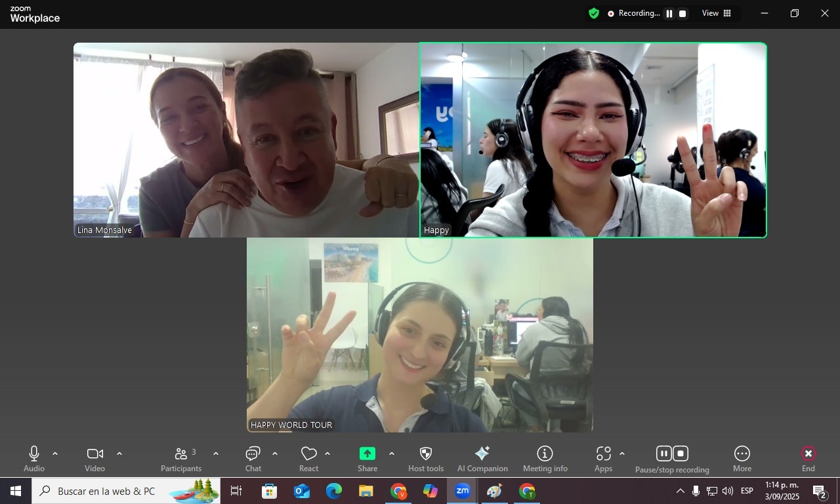This screenshot has width=840, height=504.
Task: Open Host tools shield icon
Action: coord(426,458)
